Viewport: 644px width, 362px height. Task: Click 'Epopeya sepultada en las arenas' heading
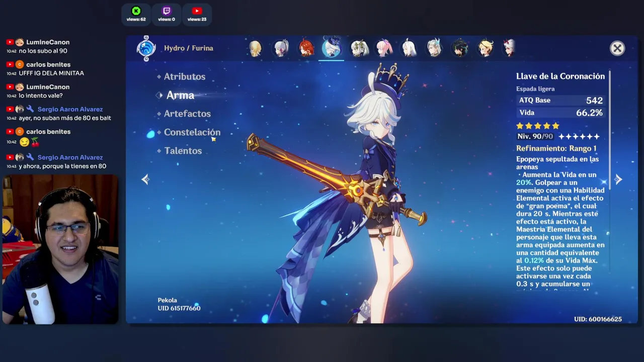click(557, 163)
